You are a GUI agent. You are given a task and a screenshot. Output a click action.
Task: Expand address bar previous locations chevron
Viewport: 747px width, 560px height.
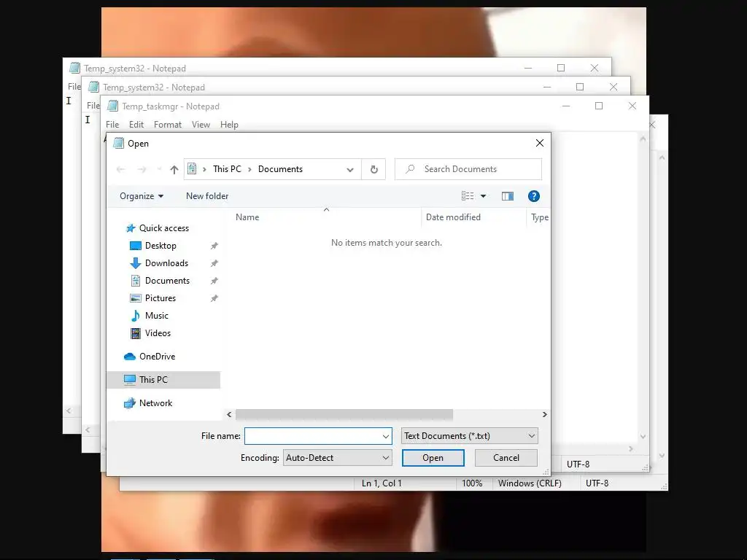[350, 169]
